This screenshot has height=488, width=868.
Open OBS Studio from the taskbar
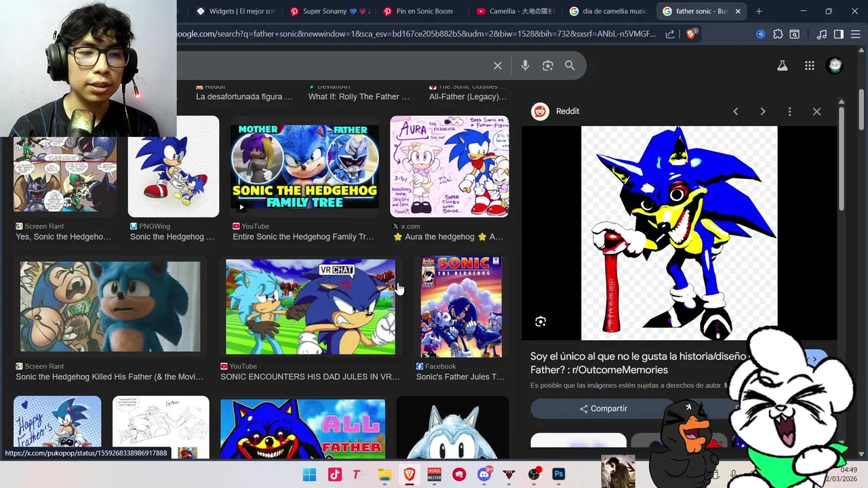coord(534,474)
